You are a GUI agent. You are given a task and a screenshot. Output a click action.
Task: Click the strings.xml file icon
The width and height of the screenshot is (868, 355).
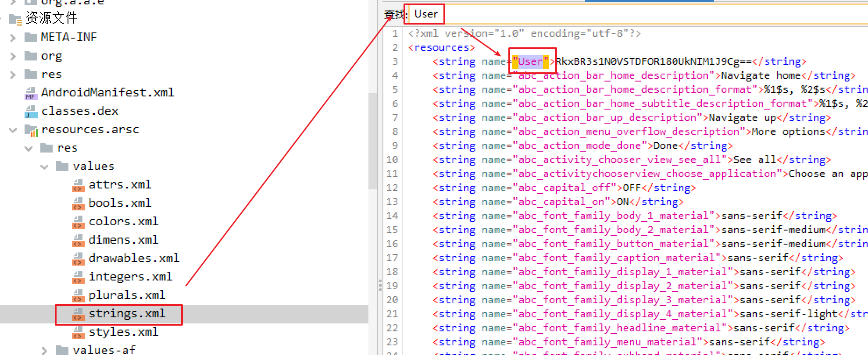[x=78, y=314]
